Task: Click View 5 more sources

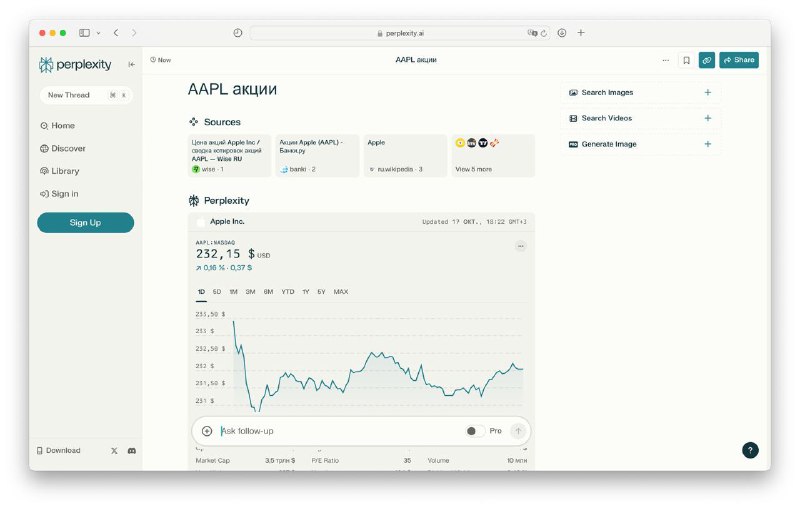Action: click(x=493, y=156)
